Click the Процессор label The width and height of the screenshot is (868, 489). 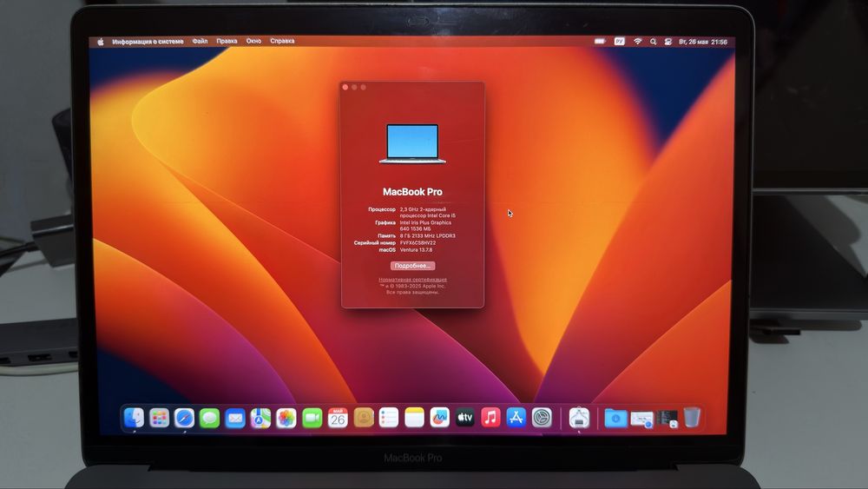tap(382, 209)
